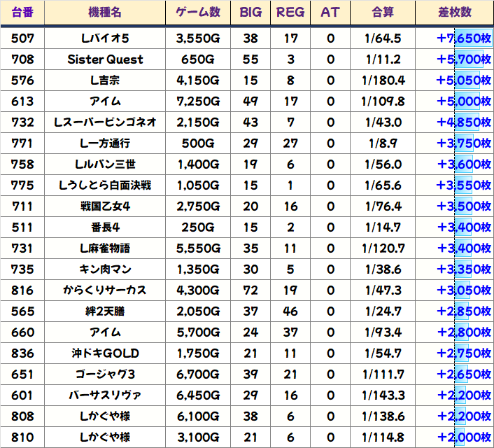The width and height of the screenshot is (494, 448).
Task: Select the Lルパン三世 machine name
Action: click(105, 164)
